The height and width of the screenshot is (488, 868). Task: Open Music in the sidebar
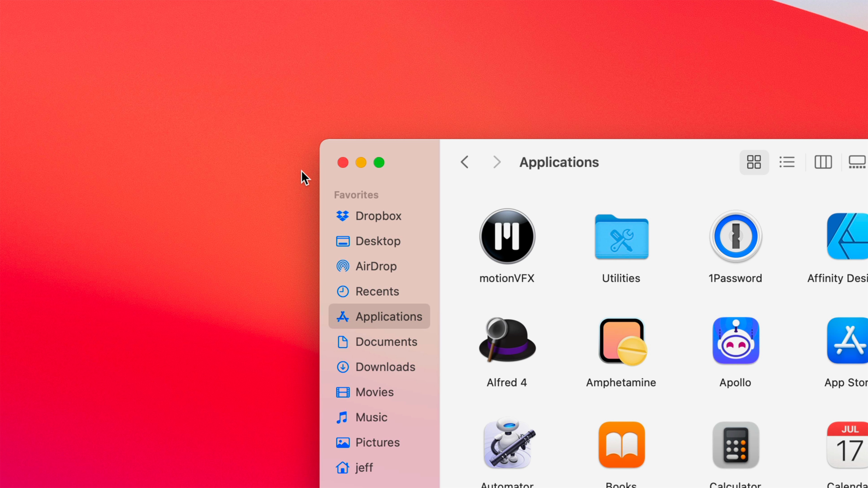tap(379, 417)
